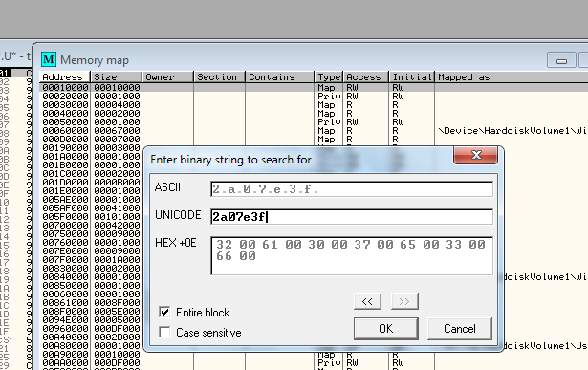The width and height of the screenshot is (588, 370).
Task: Select memory row at address 00010000
Action: click(314, 87)
